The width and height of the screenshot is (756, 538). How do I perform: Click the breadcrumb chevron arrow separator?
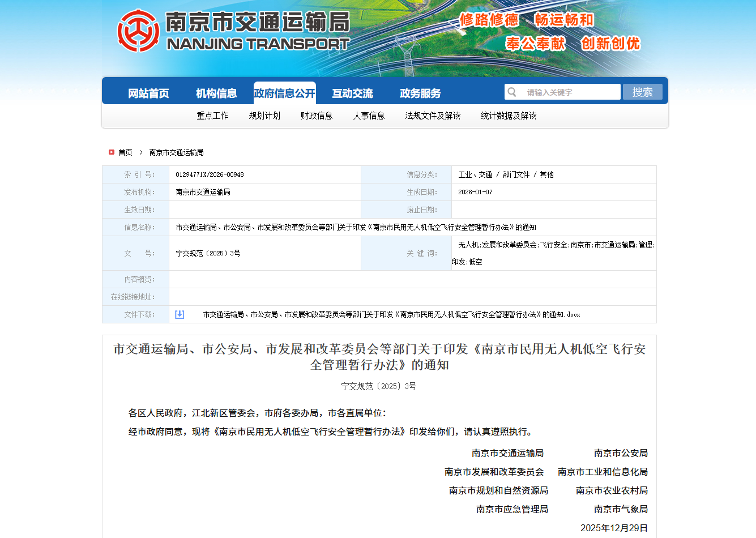[x=140, y=152]
